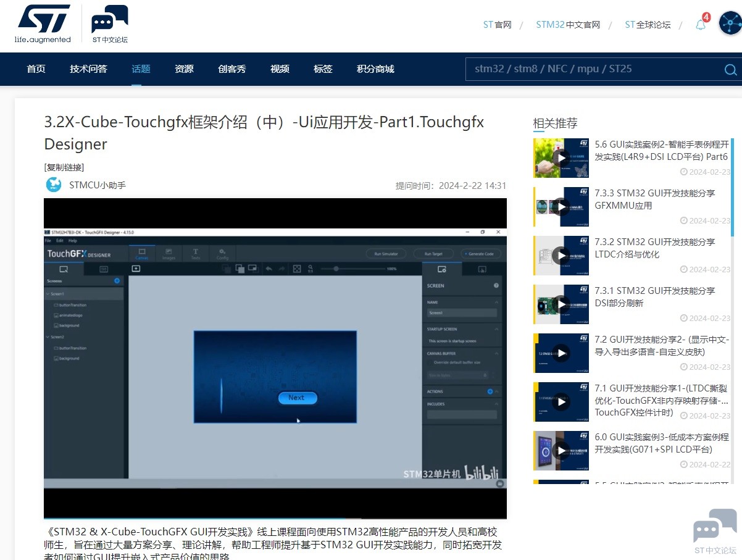The image size is (742, 560).
Task: Toggle Override default buffer size checkbox
Action: pyautogui.click(x=430, y=362)
